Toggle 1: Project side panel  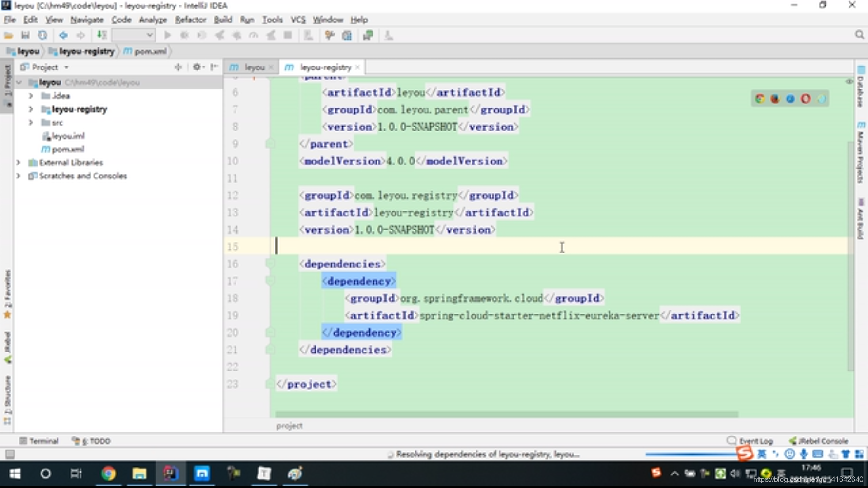[x=7, y=85]
